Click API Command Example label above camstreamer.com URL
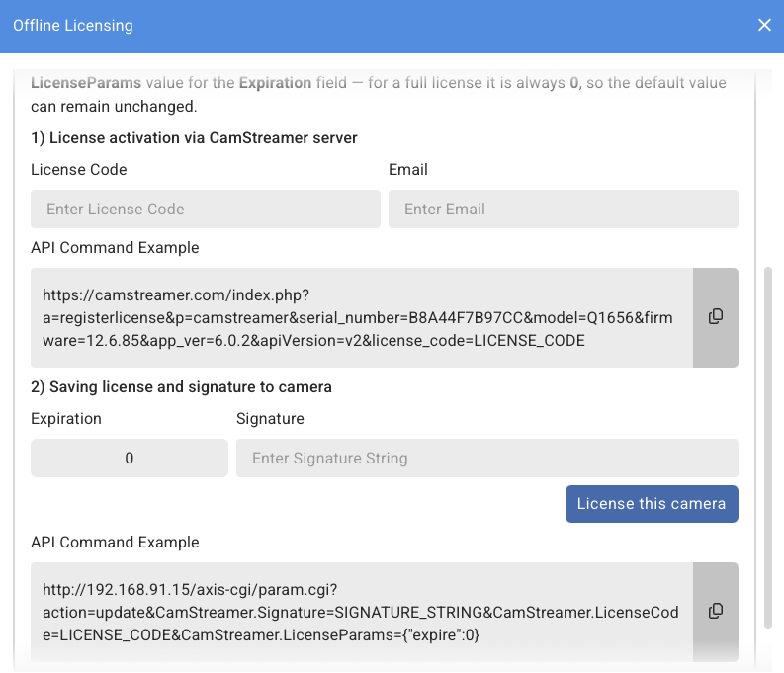The height and width of the screenshot is (673, 784). click(x=115, y=248)
